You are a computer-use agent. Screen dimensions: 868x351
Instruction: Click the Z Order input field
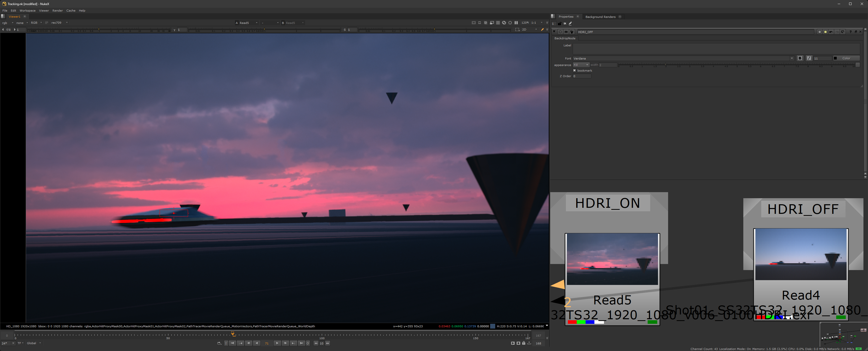click(582, 76)
